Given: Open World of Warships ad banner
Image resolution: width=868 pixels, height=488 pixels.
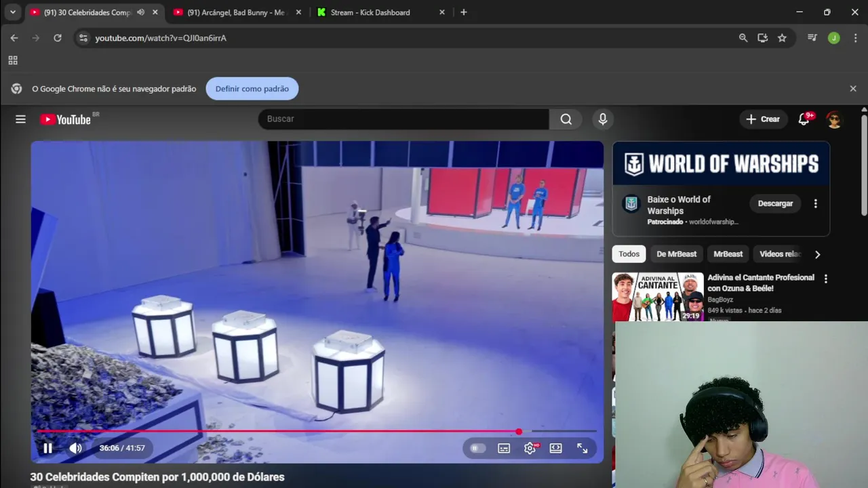Looking at the screenshot, I should coord(721,163).
